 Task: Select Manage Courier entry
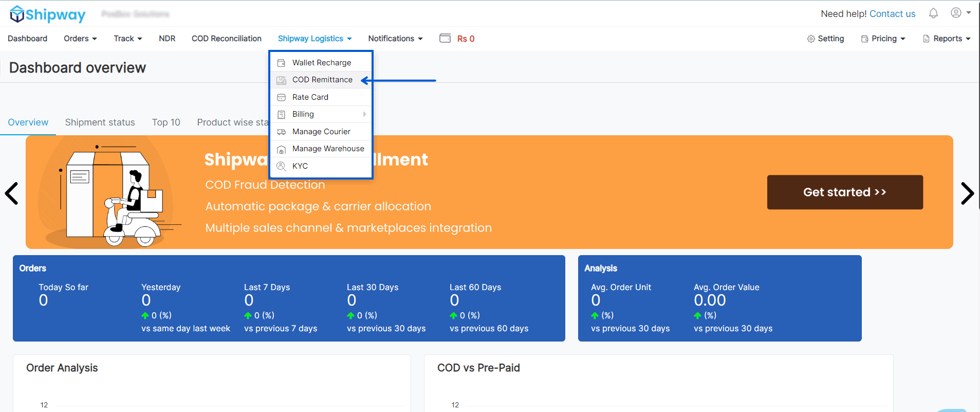tap(321, 132)
